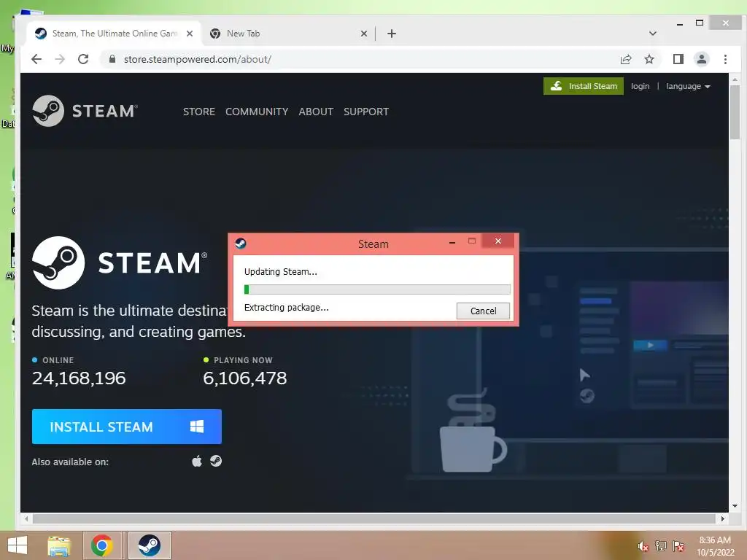Click the login link
The image size is (747, 560).
(x=640, y=86)
